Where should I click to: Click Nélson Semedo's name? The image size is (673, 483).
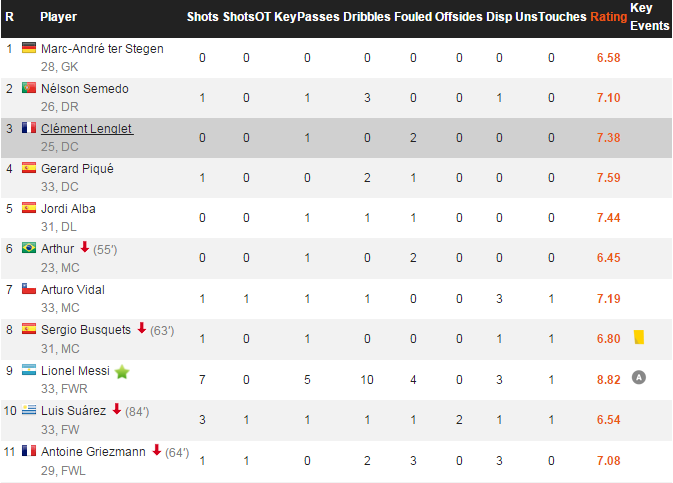tap(85, 89)
